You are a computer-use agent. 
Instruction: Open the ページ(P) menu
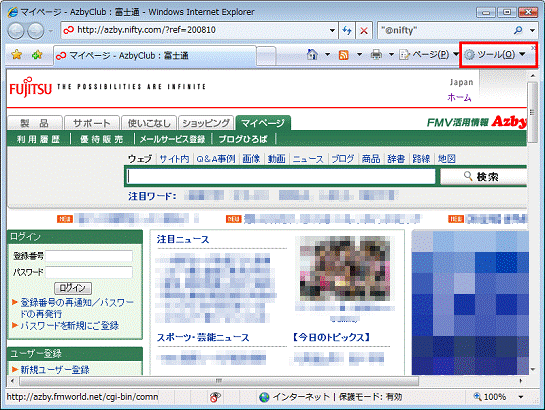click(x=429, y=55)
